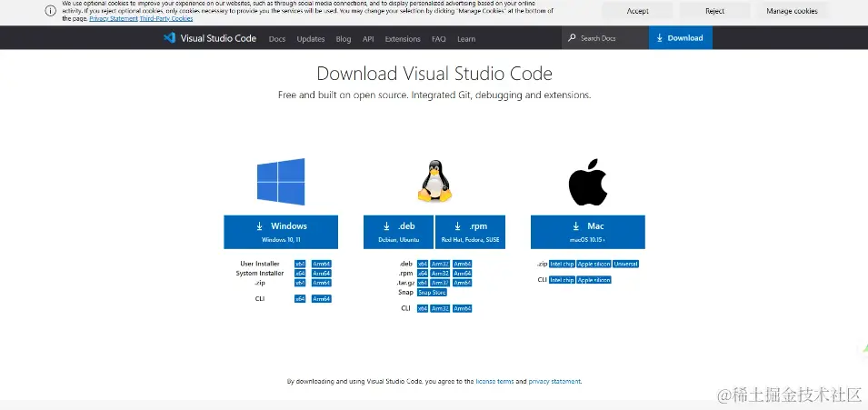Open the Extensions navigation item

tap(403, 39)
